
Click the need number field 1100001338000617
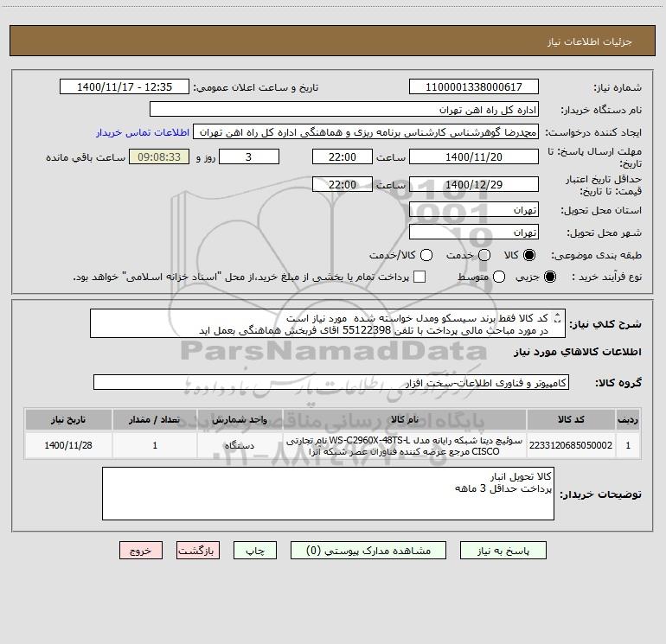point(474,87)
